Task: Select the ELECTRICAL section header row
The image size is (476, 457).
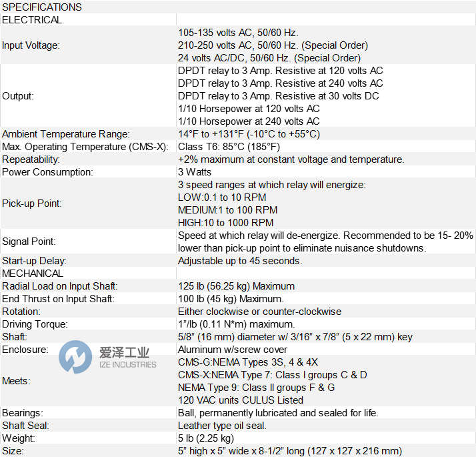Action: coord(32,20)
